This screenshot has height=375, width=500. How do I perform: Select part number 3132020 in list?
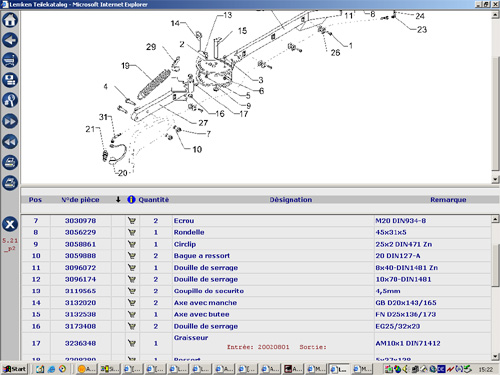click(x=80, y=303)
